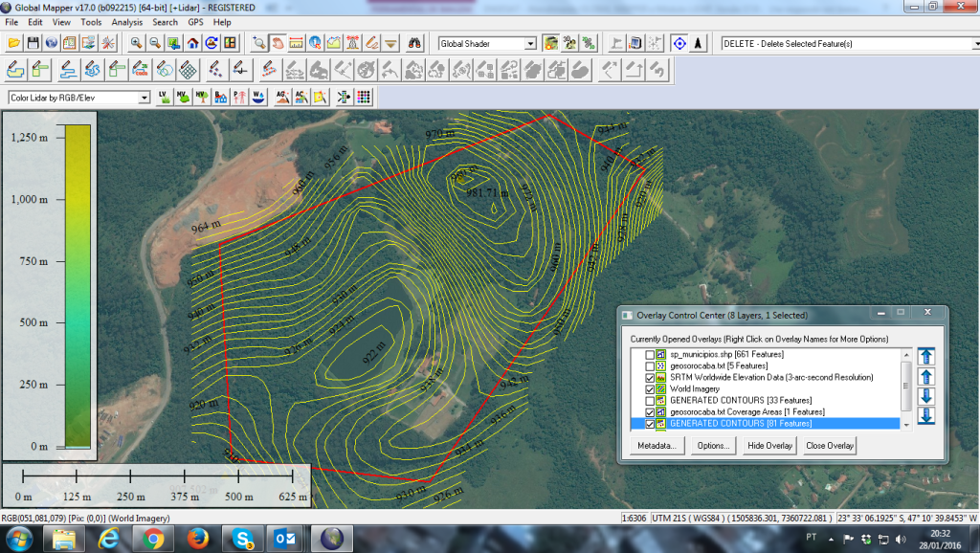This screenshot has height=553, width=980.
Task: Click the Home full view icon
Action: click(x=193, y=43)
